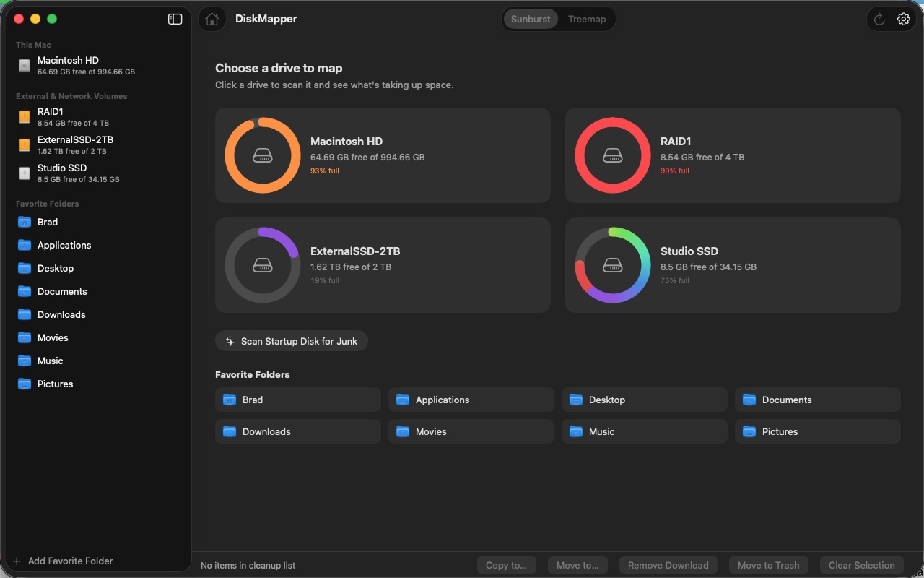Image resolution: width=924 pixels, height=578 pixels.
Task: Scan the ExternalSSD-2TB drive card
Action: point(383,265)
